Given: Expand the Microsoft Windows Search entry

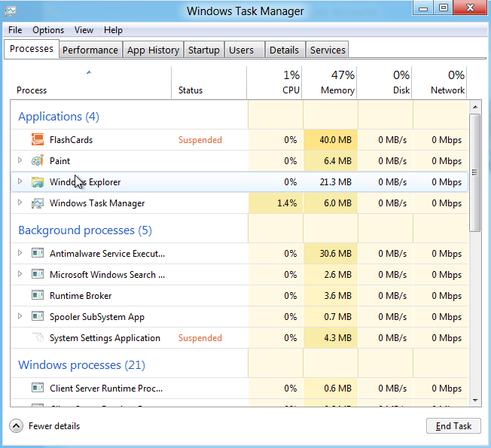Looking at the screenshot, I should click(20, 274).
